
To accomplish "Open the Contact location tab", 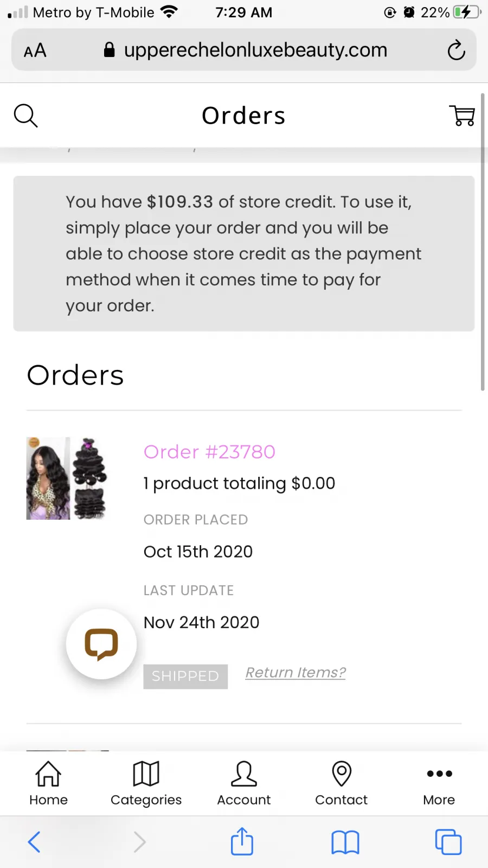I will 341,783.
